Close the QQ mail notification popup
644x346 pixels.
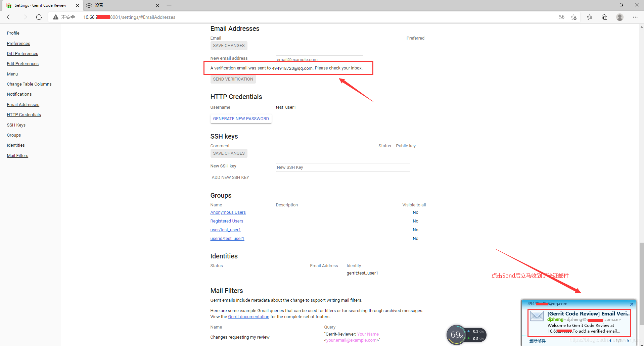[632, 304]
